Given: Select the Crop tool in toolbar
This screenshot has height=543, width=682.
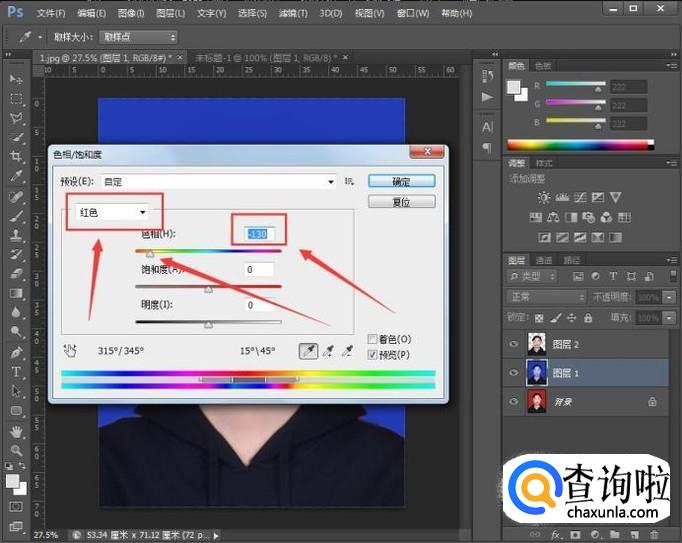Looking at the screenshot, I should pyautogui.click(x=16, y=157).
